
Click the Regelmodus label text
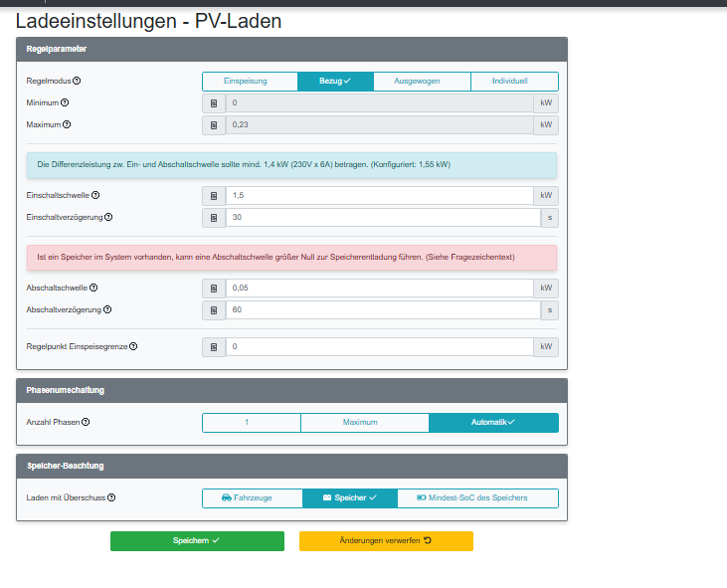point(49,81)
